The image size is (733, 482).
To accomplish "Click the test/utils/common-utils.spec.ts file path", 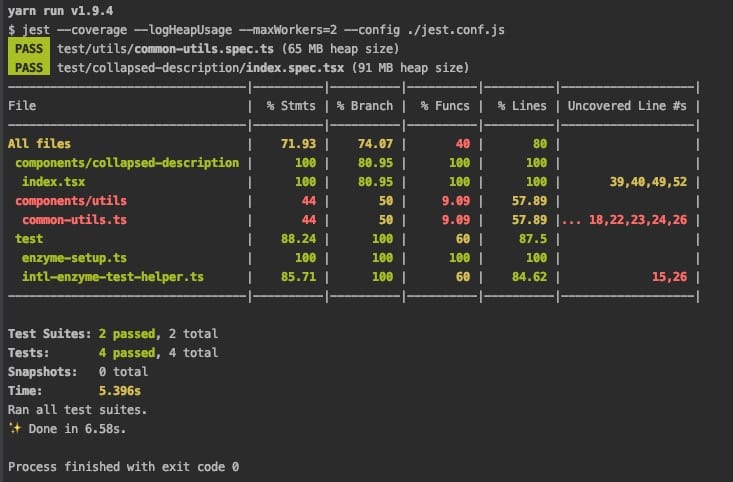I will pyautogui.click(x=165, y=49).
